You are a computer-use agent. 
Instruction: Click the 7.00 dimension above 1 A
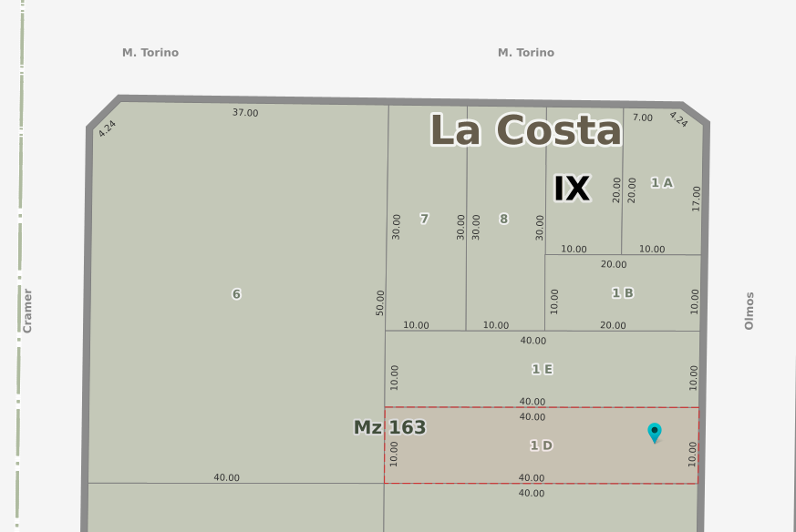click(643, 118)
